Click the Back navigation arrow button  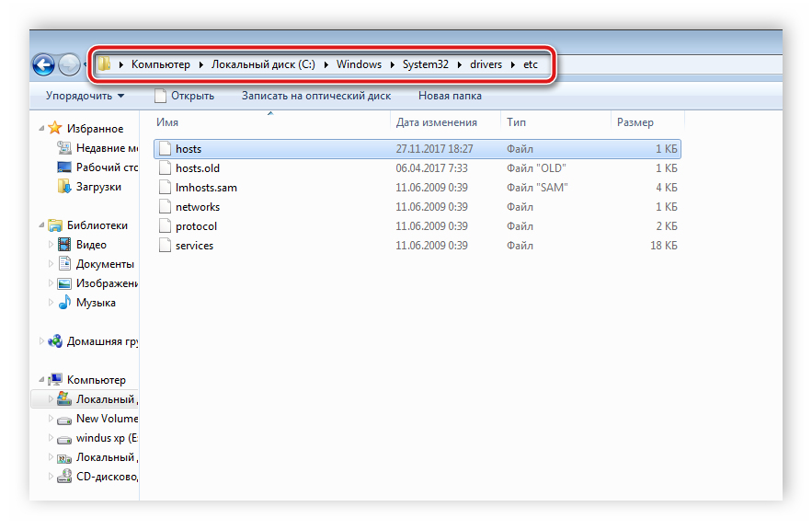coord(42,64)
